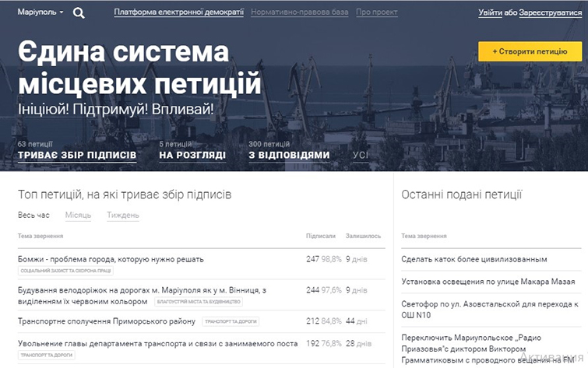The image size is (588, 368).
Task: Open petition Бомжи - проблема города
Action: tap(111, 259)
